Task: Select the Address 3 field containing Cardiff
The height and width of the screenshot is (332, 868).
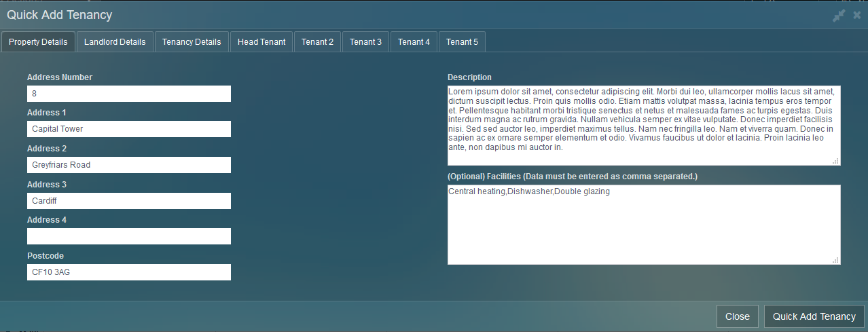Action: [x=129, y=201]
